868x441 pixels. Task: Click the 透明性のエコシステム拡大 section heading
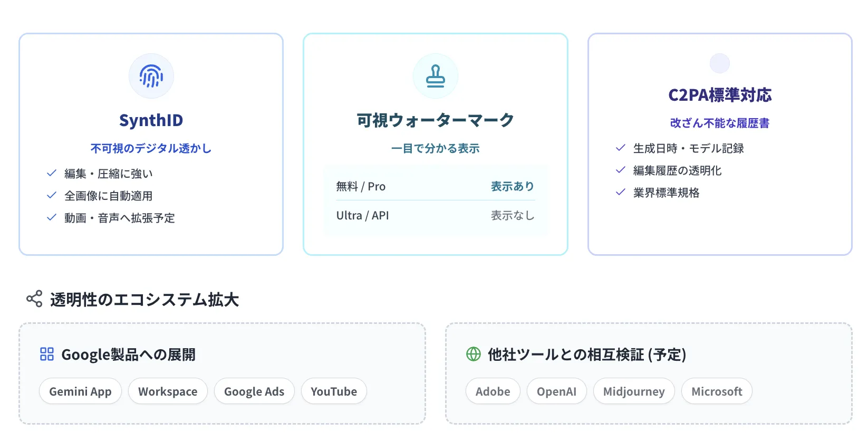144,299
